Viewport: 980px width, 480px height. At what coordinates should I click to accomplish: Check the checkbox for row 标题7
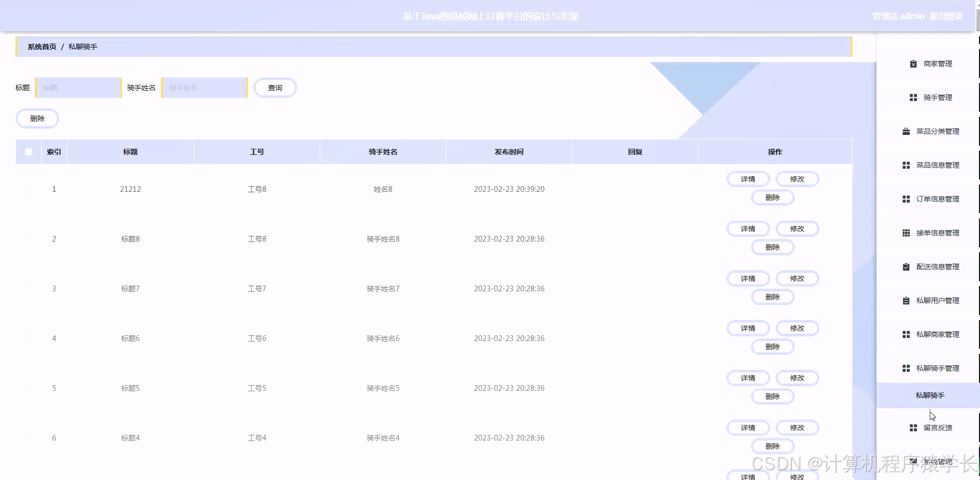[29, 289]
